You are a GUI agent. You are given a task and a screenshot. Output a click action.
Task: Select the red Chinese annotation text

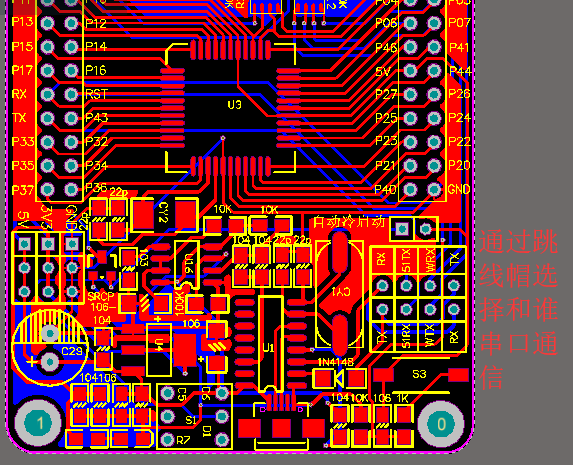coord(518,309)
